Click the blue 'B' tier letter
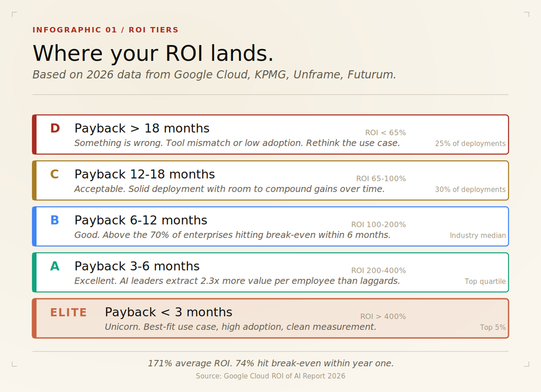Screen dimensions: 541x392 coord(54,220)
